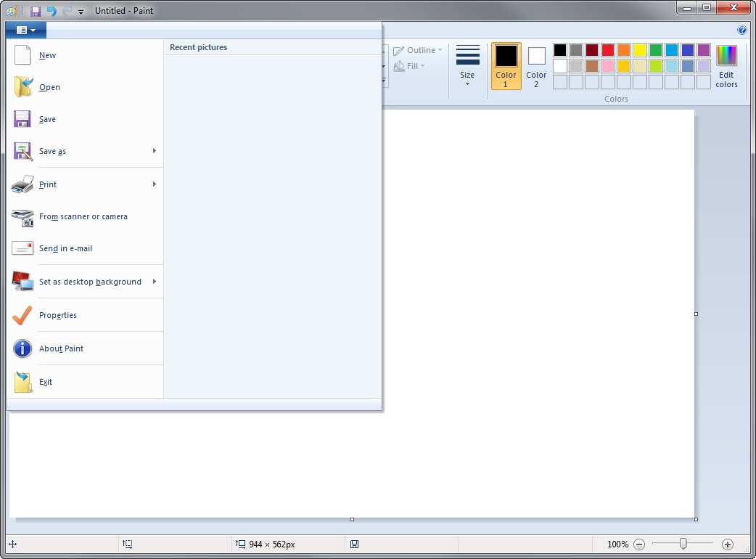The width and height of the screenshot is (756, 559).
Task: Select About Paint menu entry
Action: point(85,348)
